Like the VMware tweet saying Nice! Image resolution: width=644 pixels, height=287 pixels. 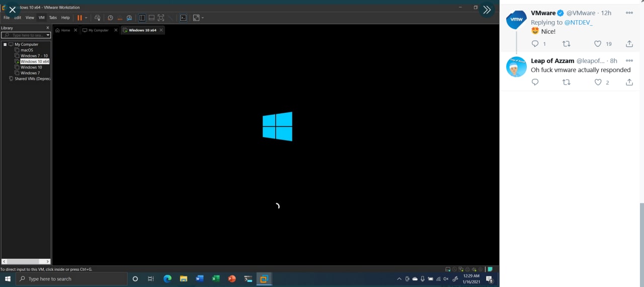(598, 44)
